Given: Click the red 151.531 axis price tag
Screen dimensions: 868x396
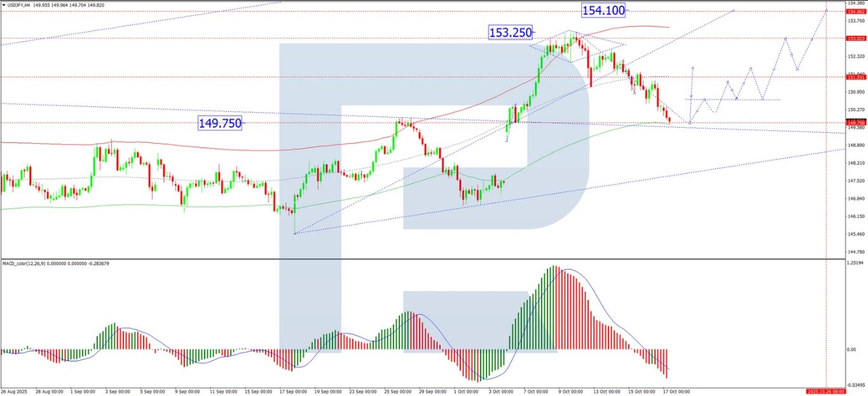Looking at the screenshot, I should 855,77.
